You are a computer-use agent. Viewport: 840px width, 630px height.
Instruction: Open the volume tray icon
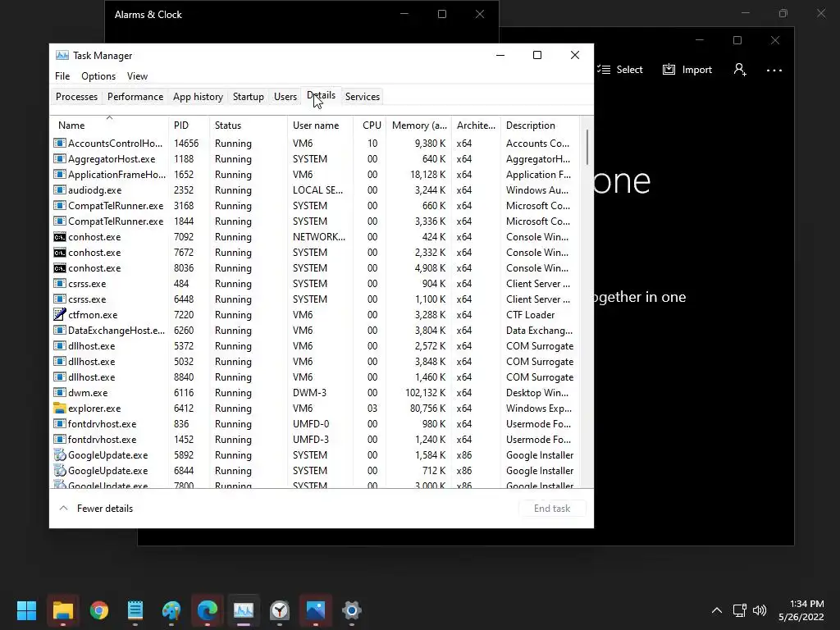[760, 610]
